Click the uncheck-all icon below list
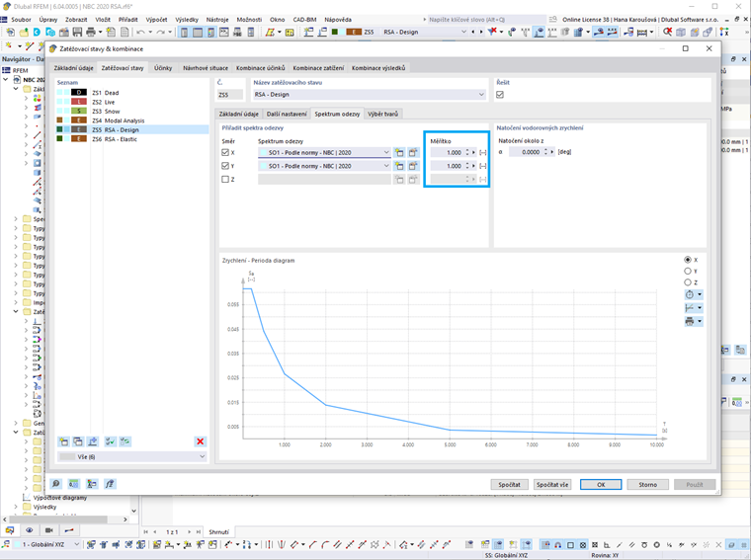This screenshot has width=751, height=560. coord(125,441)
